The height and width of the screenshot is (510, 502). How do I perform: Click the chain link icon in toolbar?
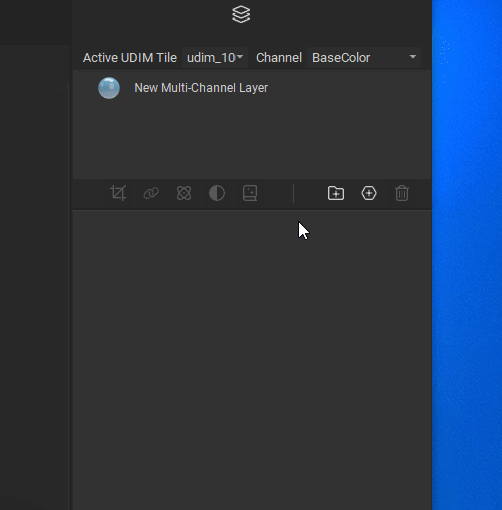point(151,193)
